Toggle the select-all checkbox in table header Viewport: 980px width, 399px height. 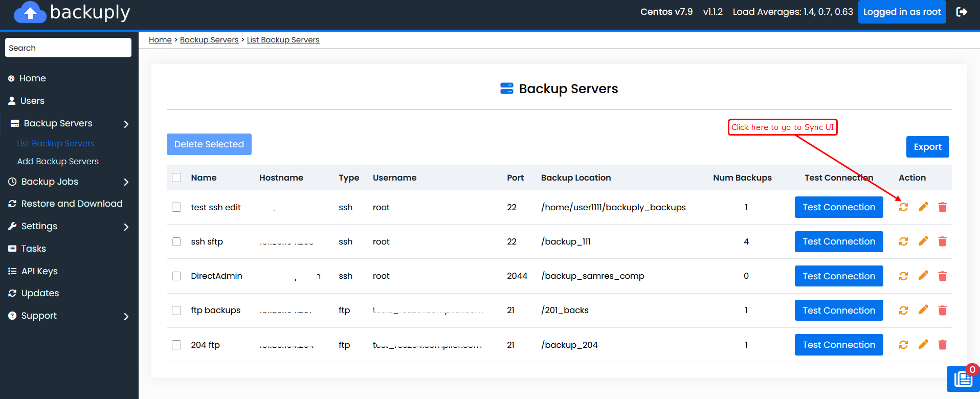coord(176,178)
